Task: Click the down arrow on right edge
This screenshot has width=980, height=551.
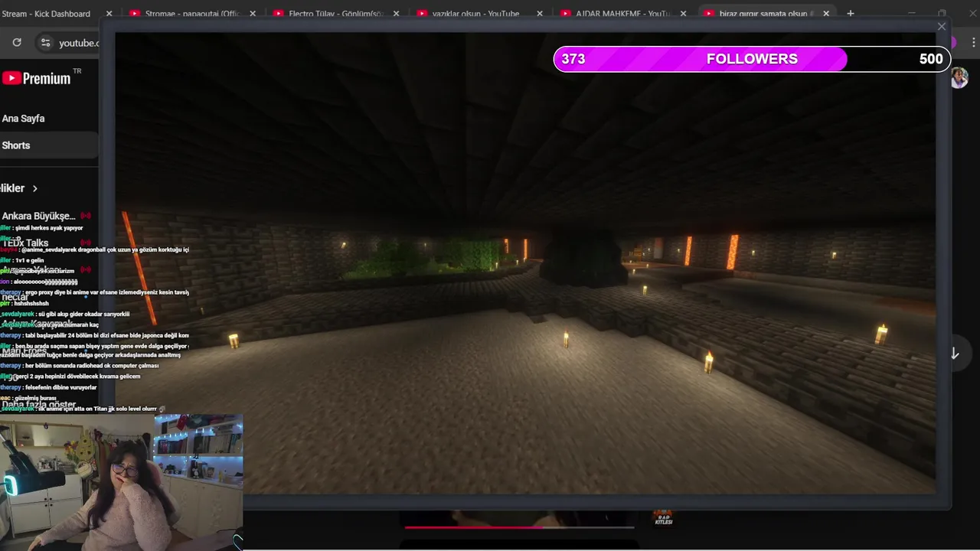Action: (x=955, y=353)
